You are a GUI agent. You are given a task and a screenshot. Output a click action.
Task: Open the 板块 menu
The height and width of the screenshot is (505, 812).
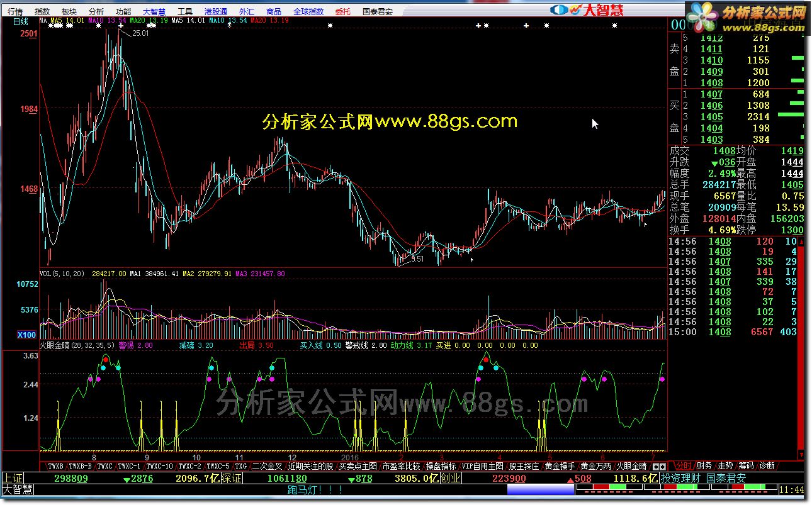tap(69, 11)
